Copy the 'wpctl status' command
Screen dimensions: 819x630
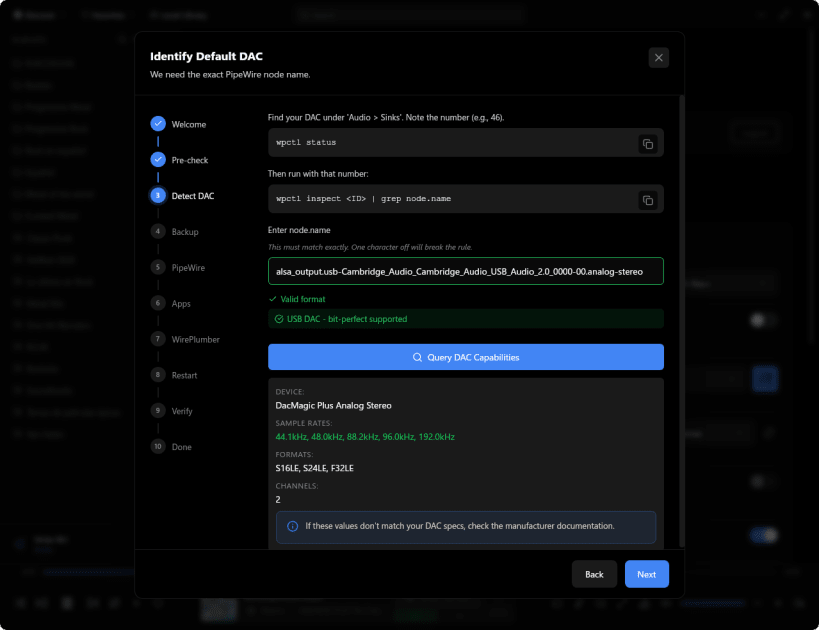648,144
